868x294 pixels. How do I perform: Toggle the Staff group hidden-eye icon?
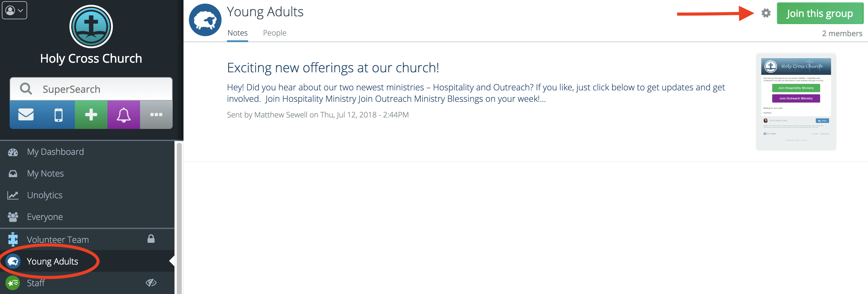coord(151,283)
